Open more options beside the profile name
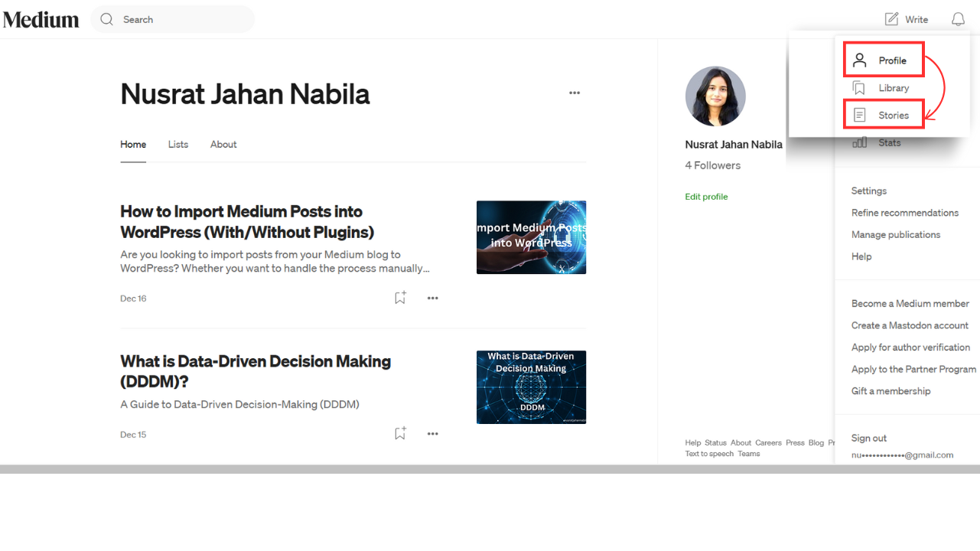980x551 pixels. pos(575,93)
